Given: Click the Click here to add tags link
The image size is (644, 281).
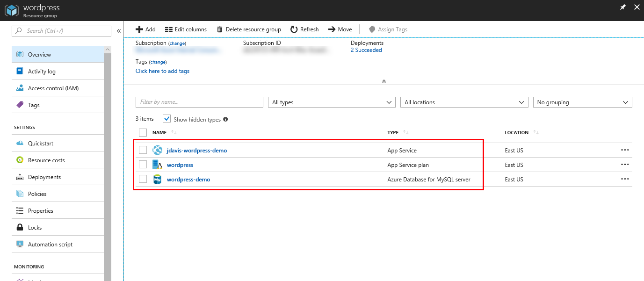Looking at the screenshot, I should [162, 71].
